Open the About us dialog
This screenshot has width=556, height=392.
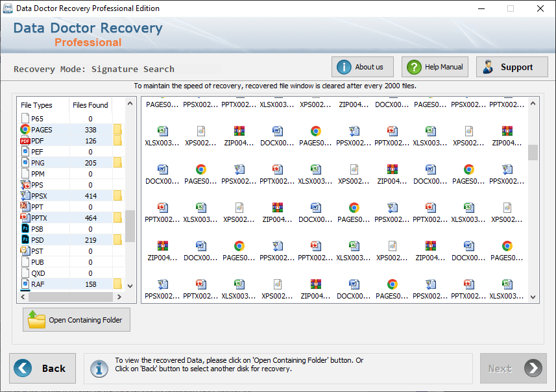coord(363,67)
